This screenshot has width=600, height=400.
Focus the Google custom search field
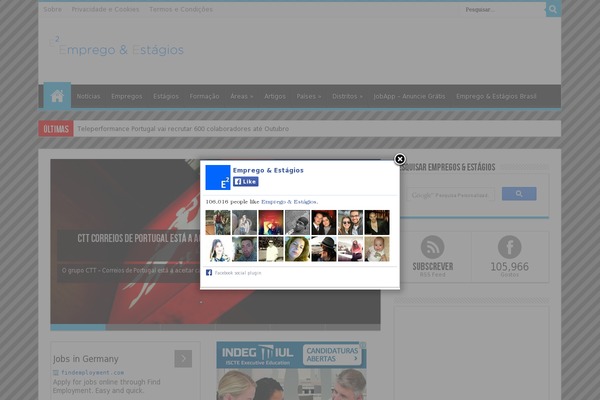pos(450,195)
